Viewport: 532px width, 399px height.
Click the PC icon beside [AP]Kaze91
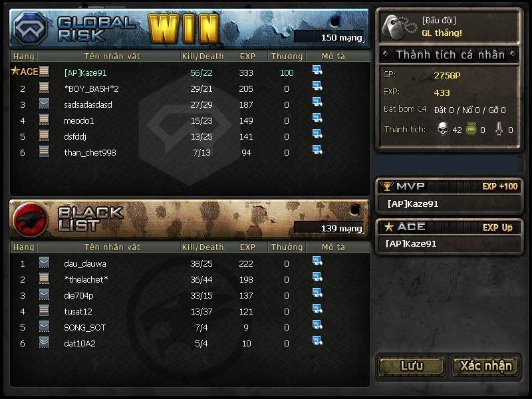pyautogui.click(x=317, y=70)
